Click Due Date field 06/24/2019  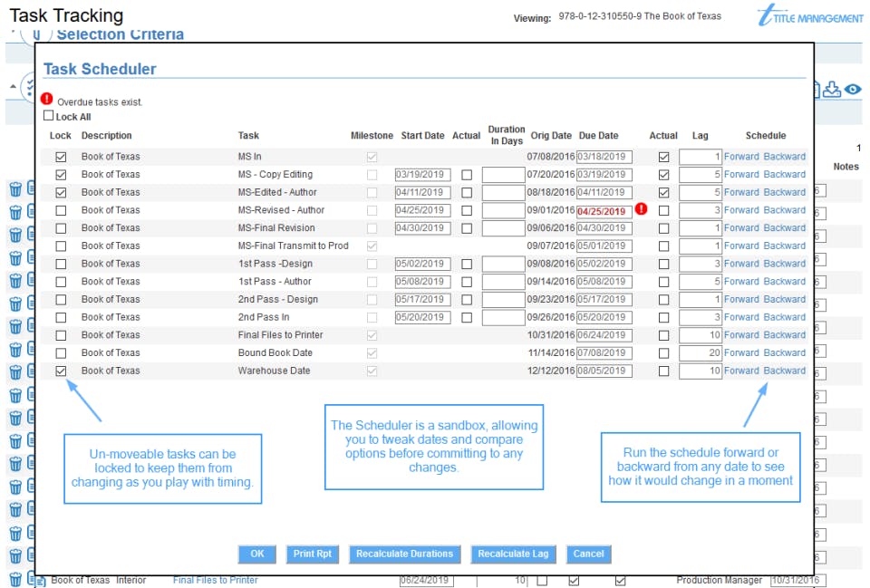point(604,335)
